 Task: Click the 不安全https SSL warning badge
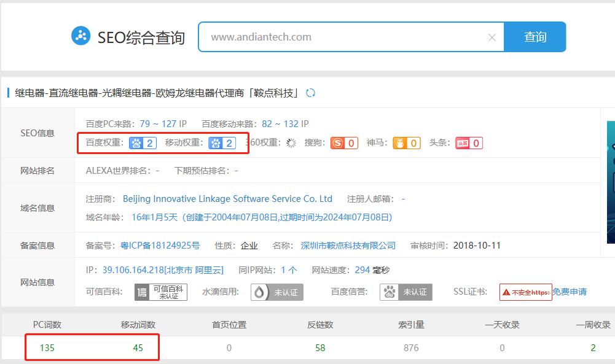pos(525,292)
